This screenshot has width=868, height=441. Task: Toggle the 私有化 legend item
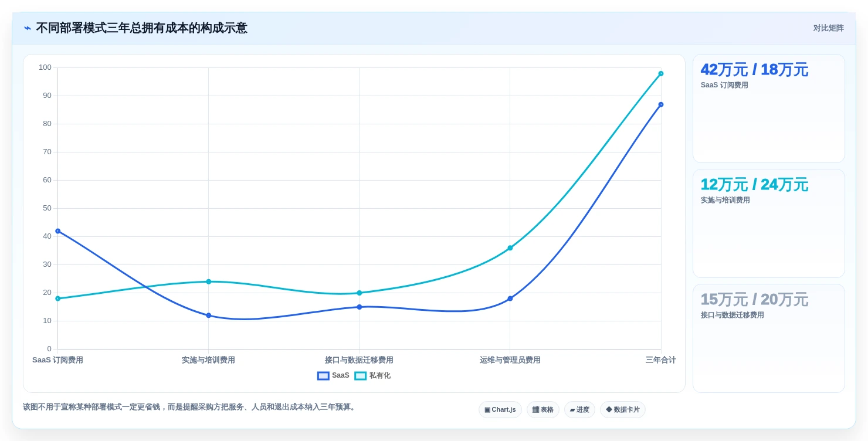click(372, 376)
